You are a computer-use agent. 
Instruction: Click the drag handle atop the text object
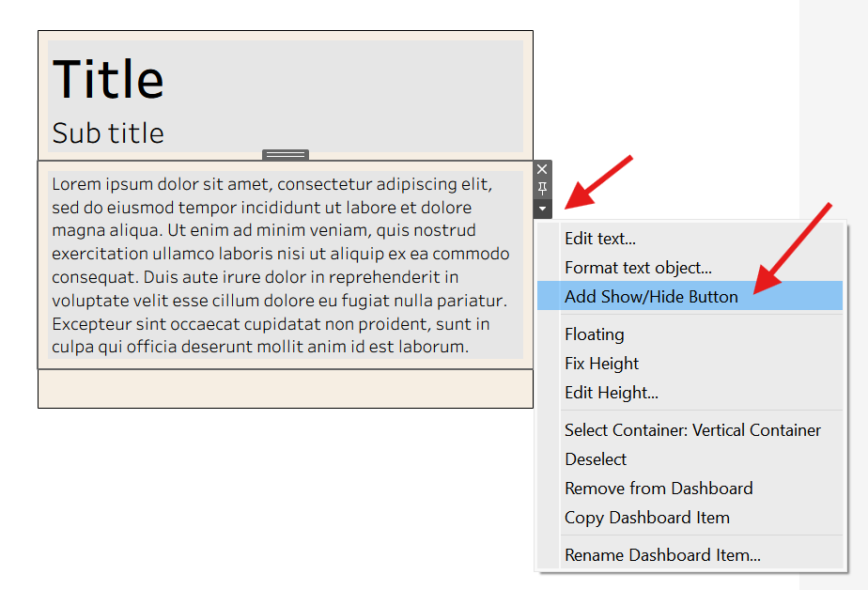coord(286,155)
